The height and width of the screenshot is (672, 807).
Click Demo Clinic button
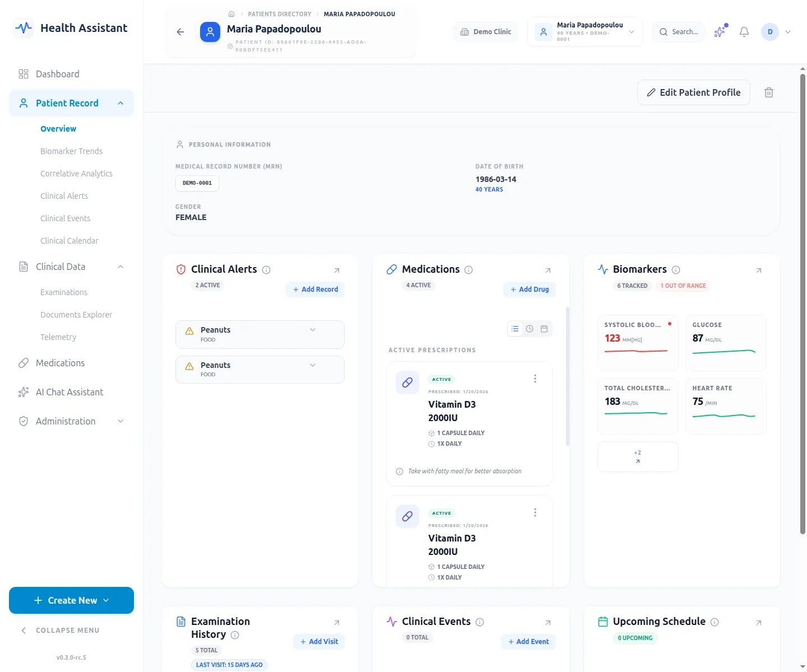point(486,32)
